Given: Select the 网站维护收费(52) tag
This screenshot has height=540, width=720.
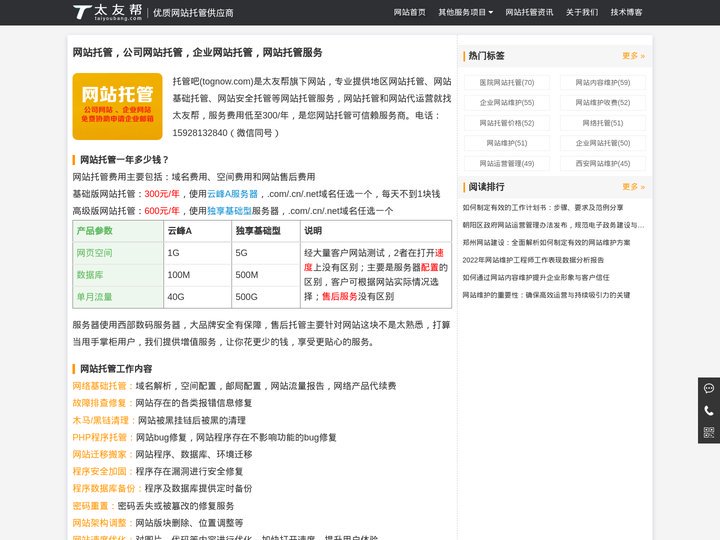Looking at the screenshot, I should click(x=603, y=102).
